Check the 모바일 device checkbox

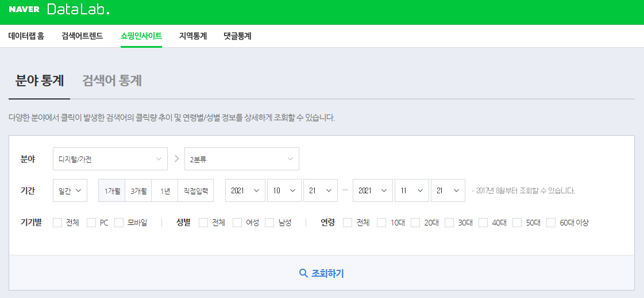119,223
